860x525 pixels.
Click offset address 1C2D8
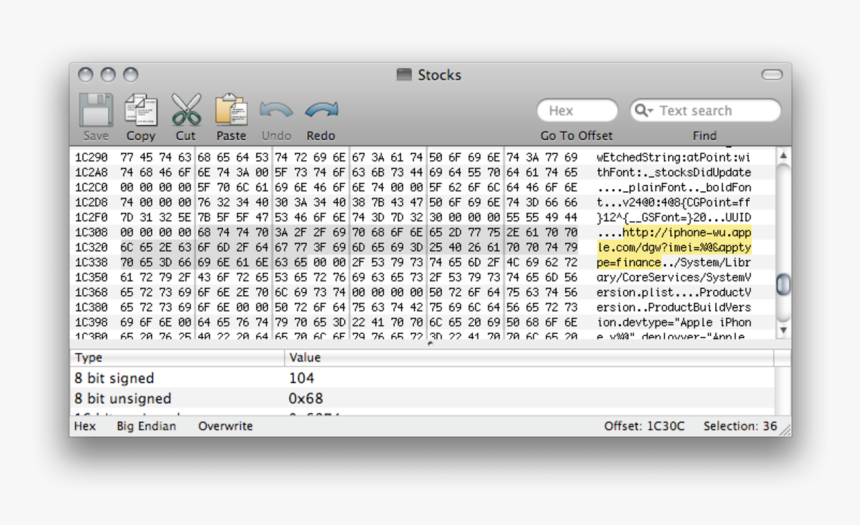coord(91,202)
